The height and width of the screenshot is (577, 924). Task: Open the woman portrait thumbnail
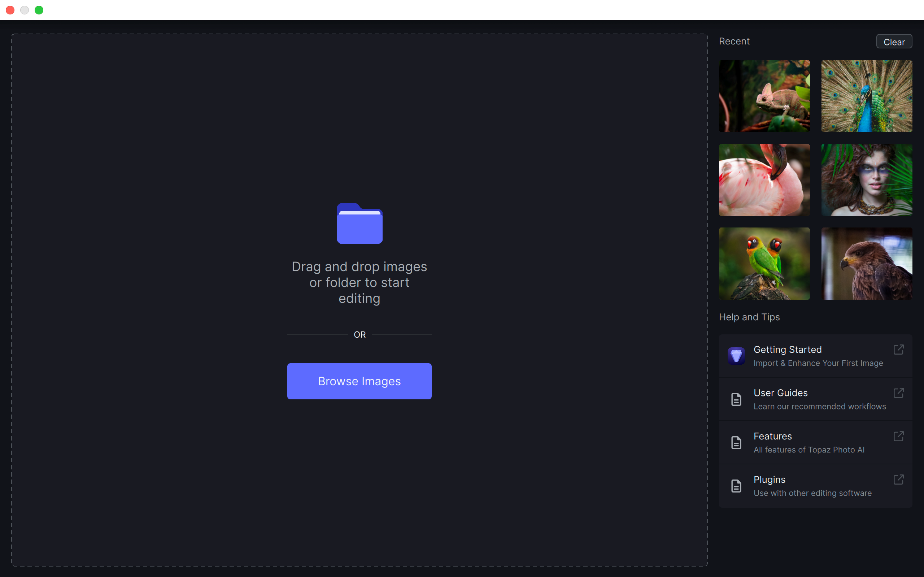tap(866, 180)
